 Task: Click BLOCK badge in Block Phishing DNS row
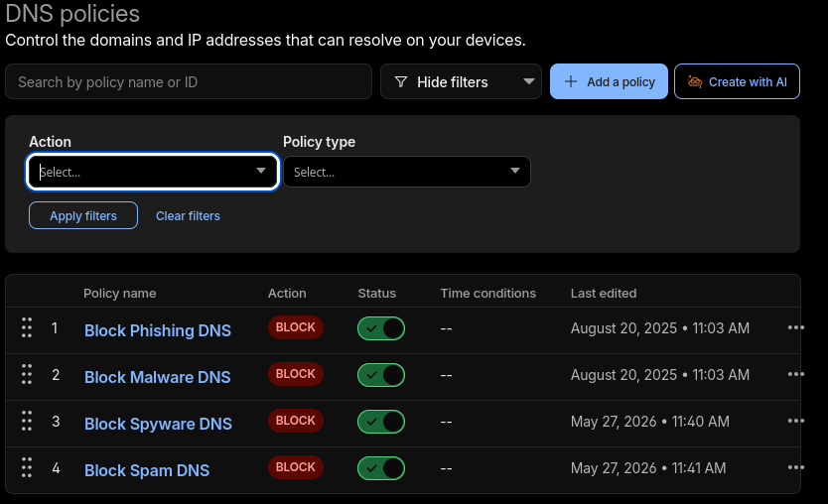(296, 327)
